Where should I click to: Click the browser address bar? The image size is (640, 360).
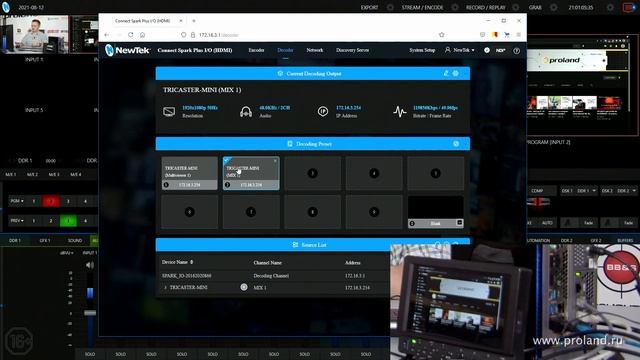point(310,35)
